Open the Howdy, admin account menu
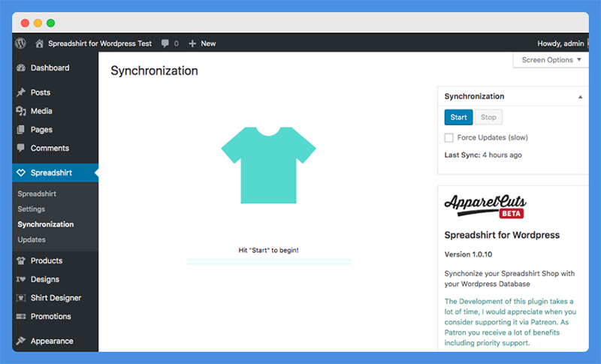This screenshot has height=364, width=601. pyautogui.click(x=560, y=44)
